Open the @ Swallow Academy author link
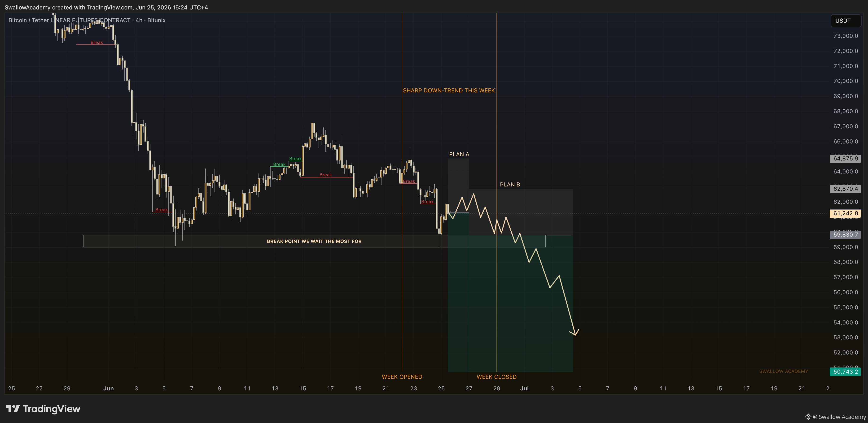This screenshot has height=423, width=868. pyautogui.click(x=839, y=417)
